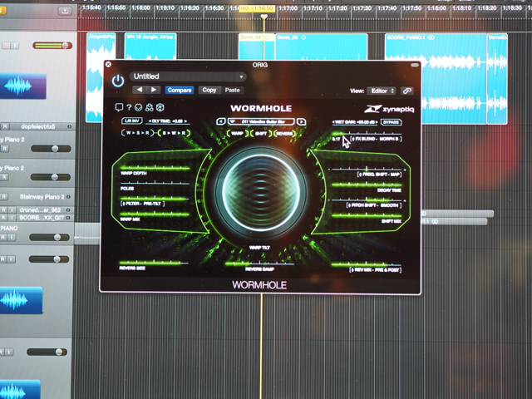Open the Wormhole tooltip speech-bubble icon
The image size is (532, 399).
click(x=119, y=107)
